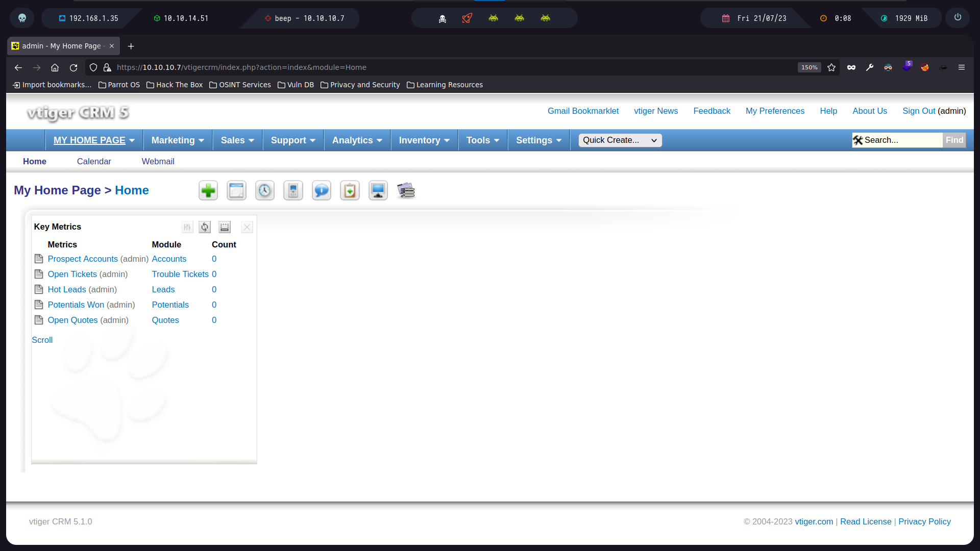980x551 pixels.
Task: Expand the My Home Page menu
Action: 94,140
